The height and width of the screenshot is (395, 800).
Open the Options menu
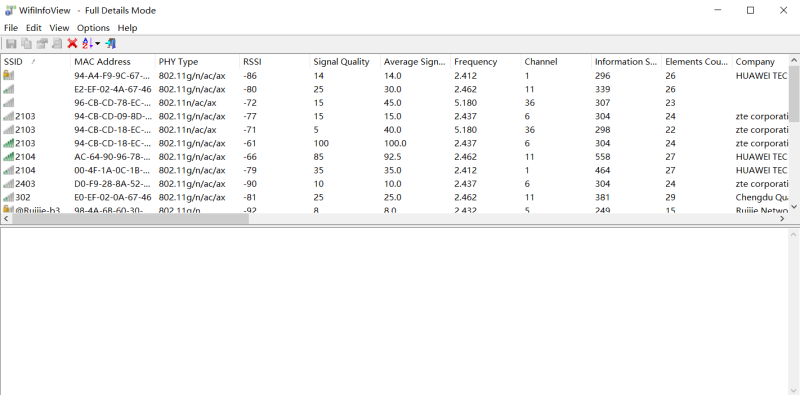pyautogui.click(x=93, y=28)
